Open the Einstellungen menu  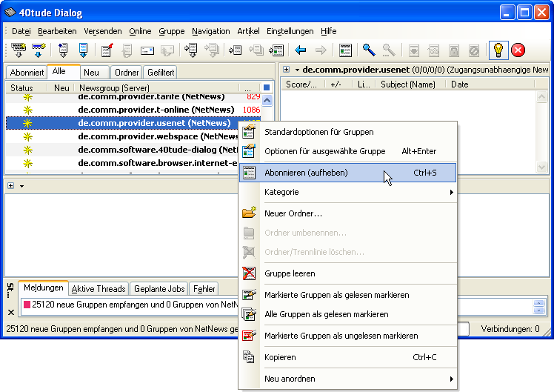pyautogui.click(x=290, y=31)
